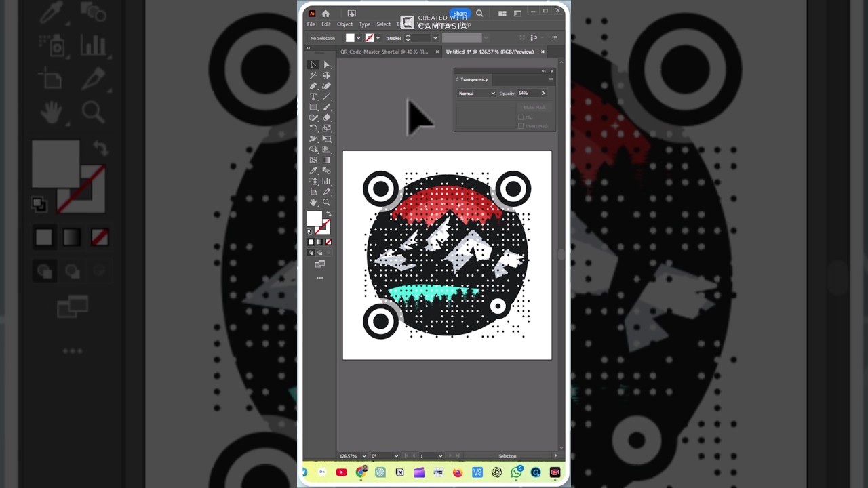868x488 pixels.
Task: Select the Direct Selection tool
Action: point(326,65)
